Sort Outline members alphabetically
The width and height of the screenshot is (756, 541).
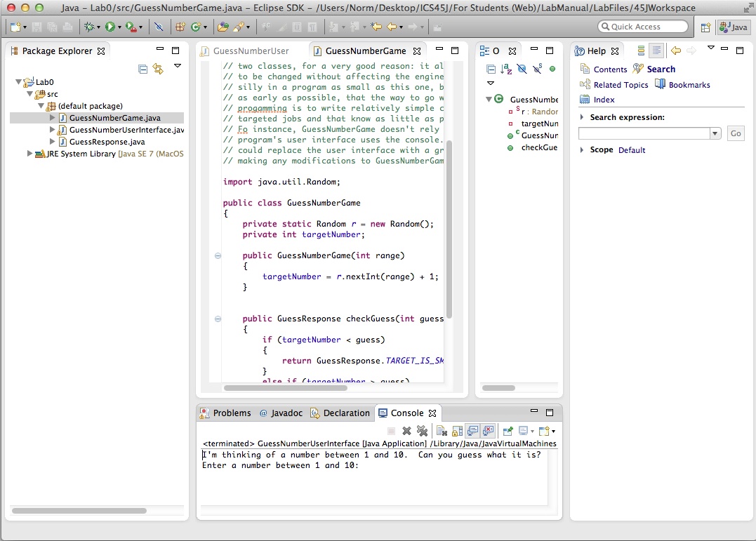pyautogui.click(x=506, y=69)
